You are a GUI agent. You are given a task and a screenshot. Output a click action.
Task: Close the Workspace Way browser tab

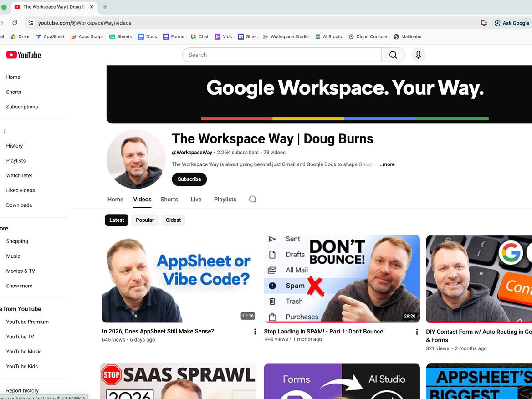coord(92,7)
